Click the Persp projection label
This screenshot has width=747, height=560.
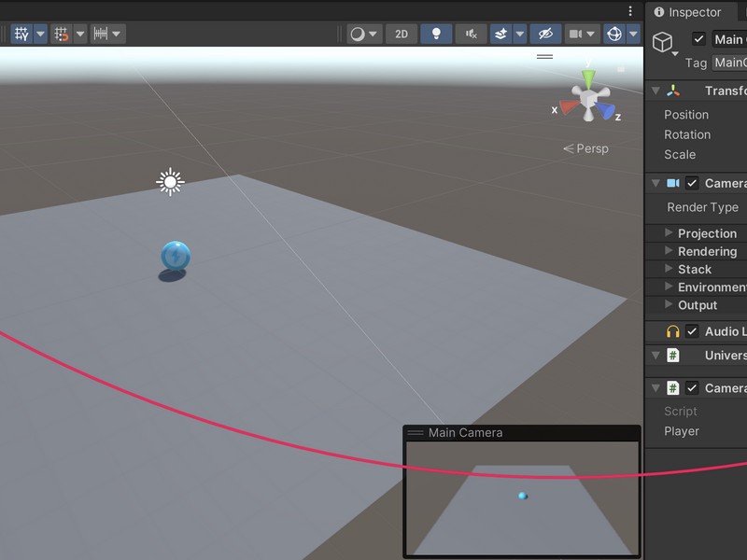click(x=585, y=148)
